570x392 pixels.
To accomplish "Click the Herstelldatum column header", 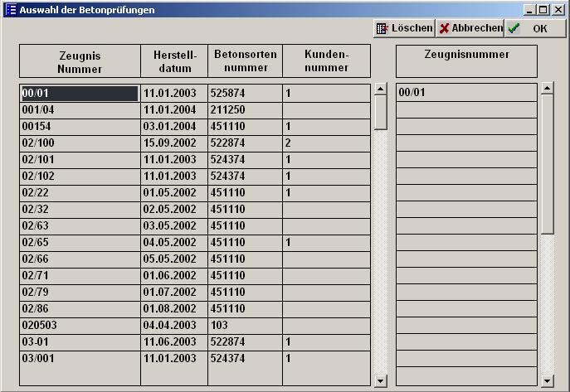I will point(173,61).
